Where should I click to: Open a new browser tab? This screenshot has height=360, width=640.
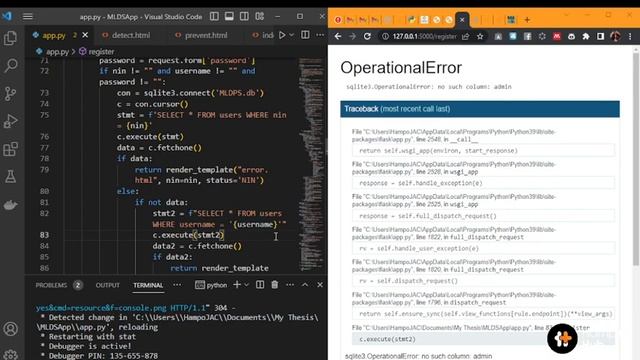point(527,19)
